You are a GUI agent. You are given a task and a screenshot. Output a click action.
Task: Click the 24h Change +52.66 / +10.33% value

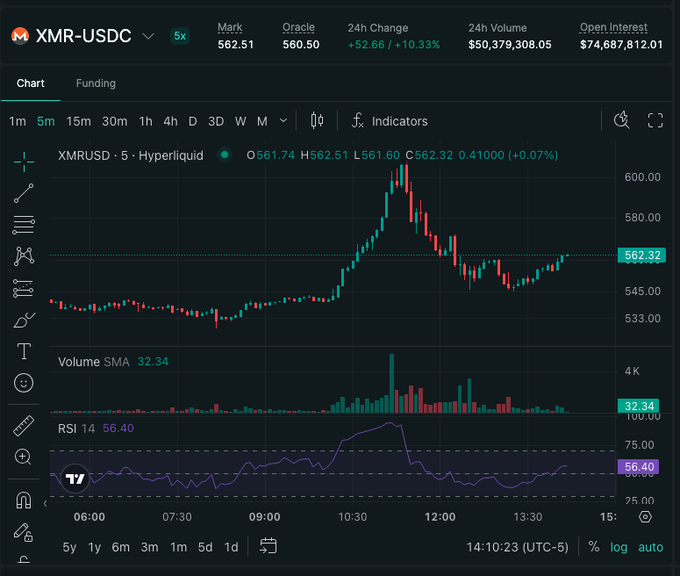pos(394,45)
